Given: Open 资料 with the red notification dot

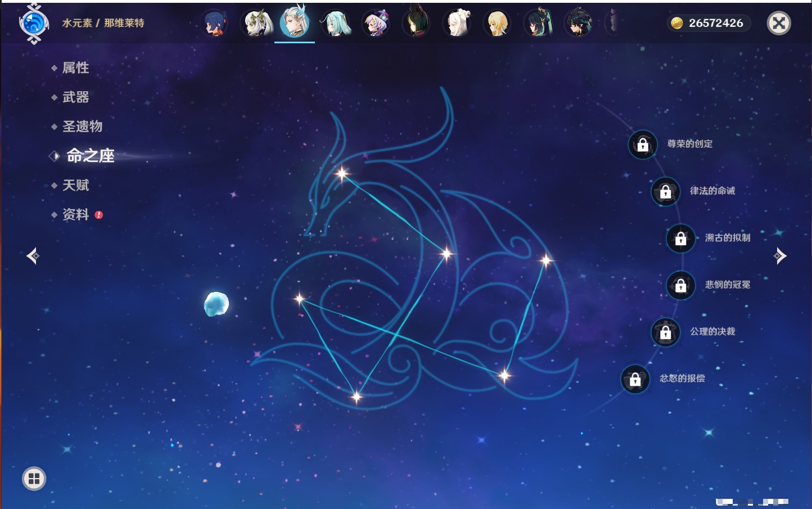Looking at the screenshot, I should click(75, 215).
